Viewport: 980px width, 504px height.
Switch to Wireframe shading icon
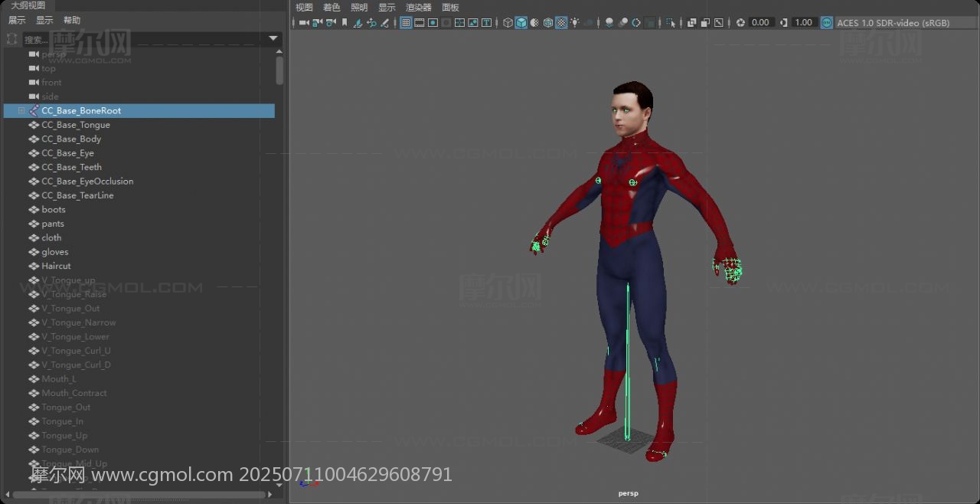coord(508,23)
